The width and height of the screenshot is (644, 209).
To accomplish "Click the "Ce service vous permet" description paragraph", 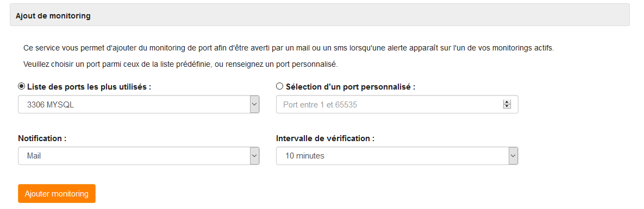I will [289, 48].
